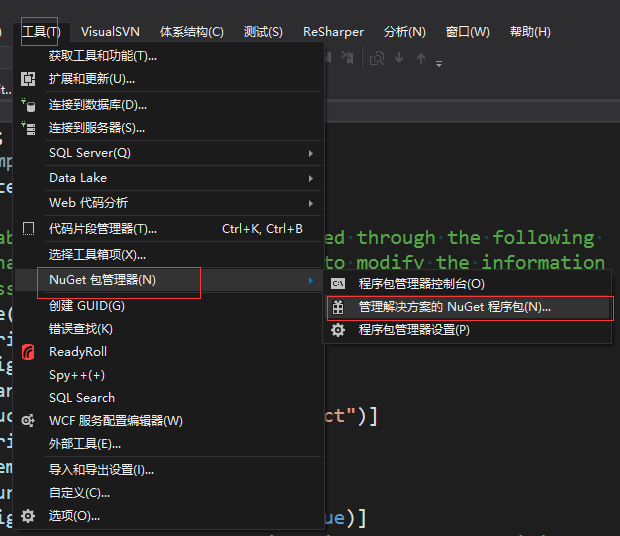
Task: Click the Manage NuGet Packages icon
Action: 338,307
